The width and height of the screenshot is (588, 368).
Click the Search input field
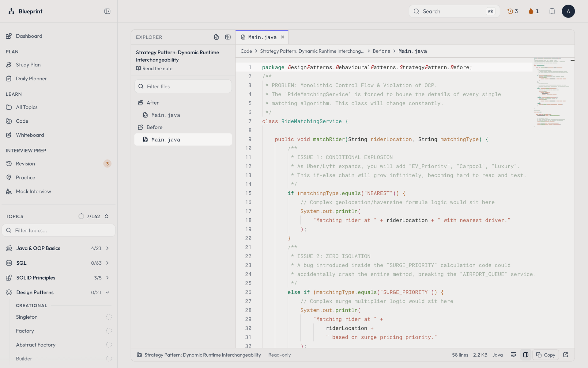454,11
